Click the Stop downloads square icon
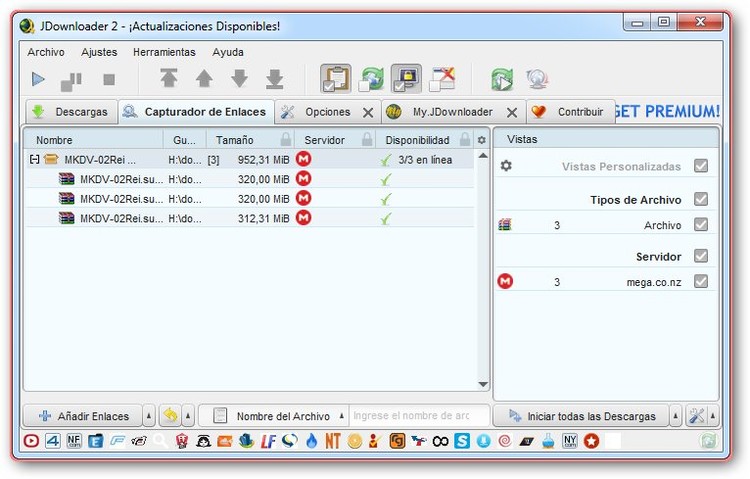The image size is (750, 479). 109,79
